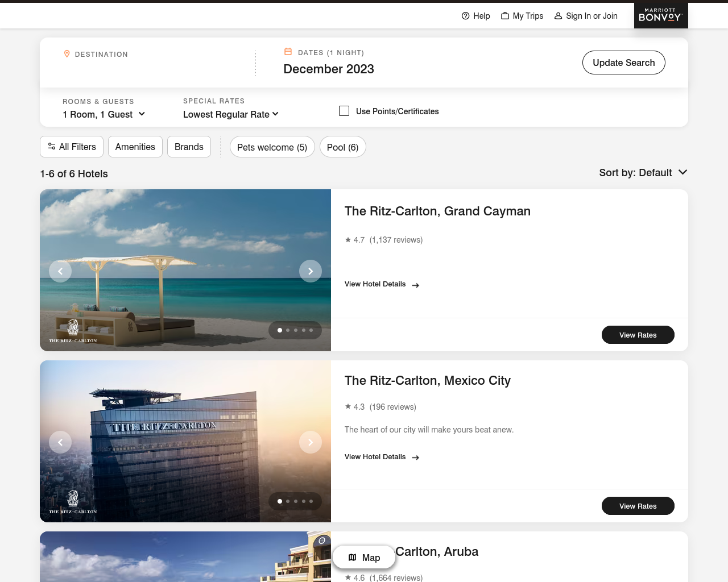
Task: Open The Ritz-Carlton, Grand Cayman title
Action: (437, 211)
